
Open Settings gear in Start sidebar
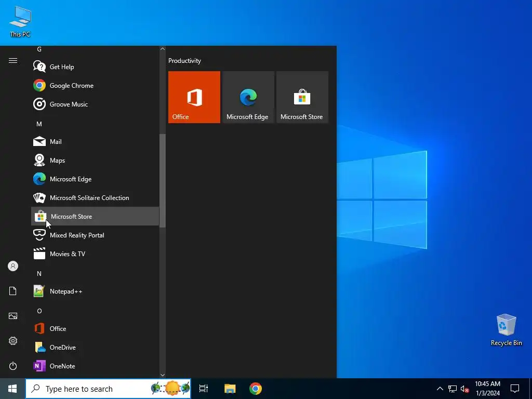(13, 341)
